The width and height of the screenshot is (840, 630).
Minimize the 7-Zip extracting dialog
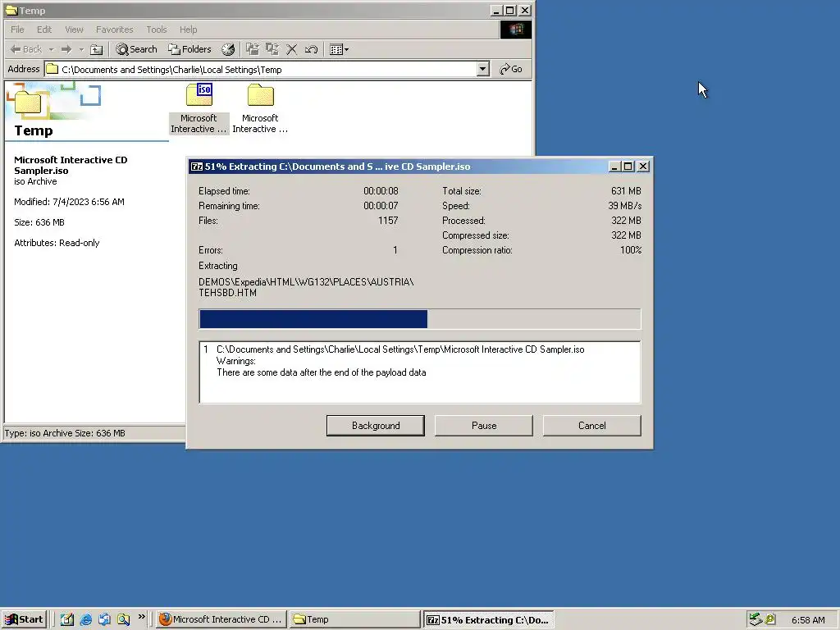pos(614,167)
